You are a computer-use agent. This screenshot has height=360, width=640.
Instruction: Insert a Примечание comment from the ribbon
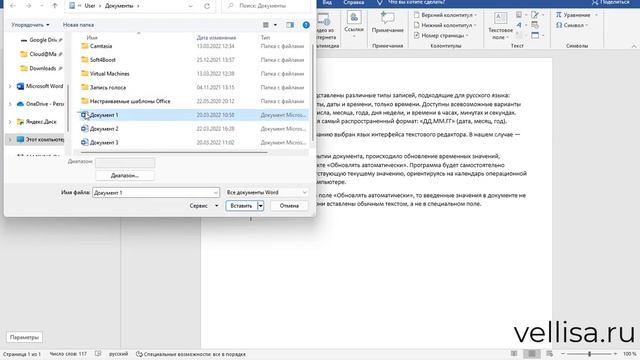[387, 23]
